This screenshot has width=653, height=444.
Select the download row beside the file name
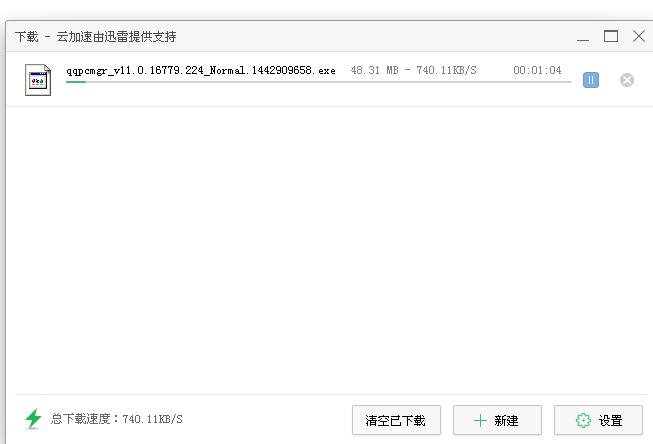(x=327, y=80)
